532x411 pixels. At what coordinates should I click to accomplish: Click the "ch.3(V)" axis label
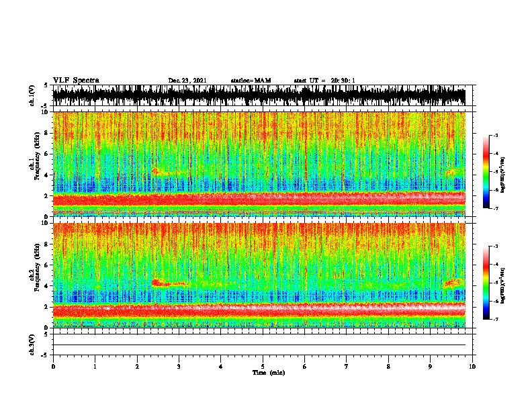[32, 345]
